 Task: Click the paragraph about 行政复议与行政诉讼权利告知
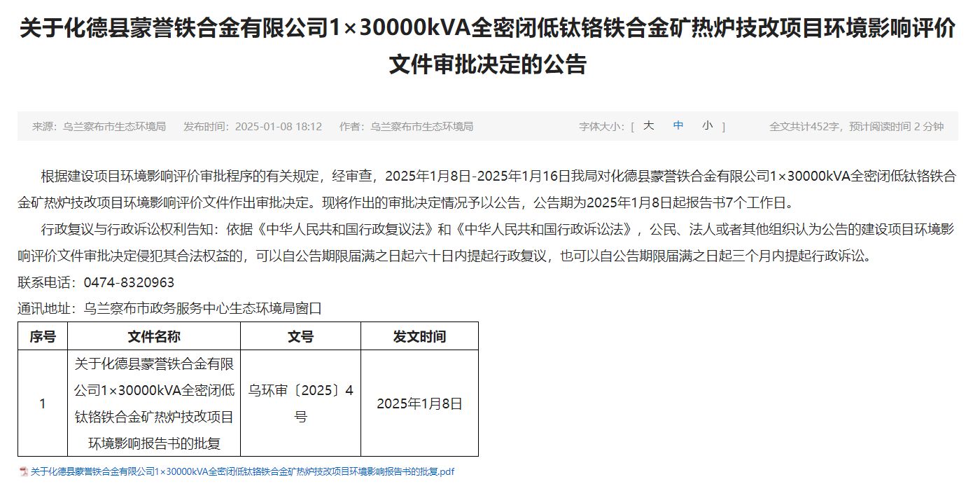click(487, 242)
